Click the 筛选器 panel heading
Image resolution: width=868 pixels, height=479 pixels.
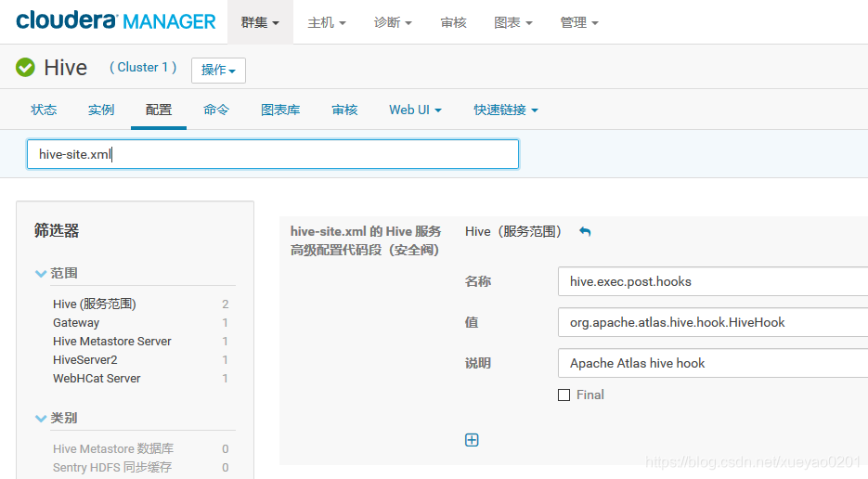tap(57, 230)
